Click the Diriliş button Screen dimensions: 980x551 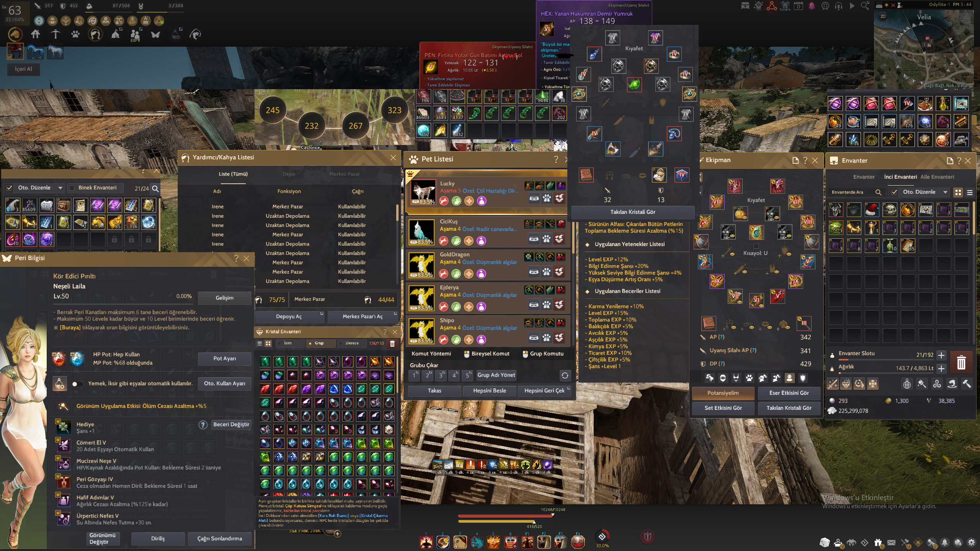point(158,539)
